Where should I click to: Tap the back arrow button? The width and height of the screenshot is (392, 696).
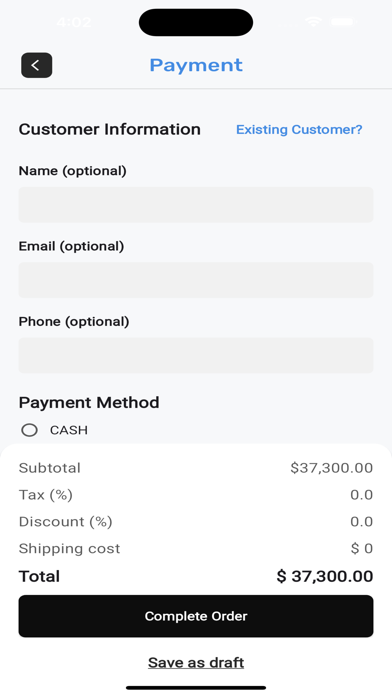click(x=36, y=65)
